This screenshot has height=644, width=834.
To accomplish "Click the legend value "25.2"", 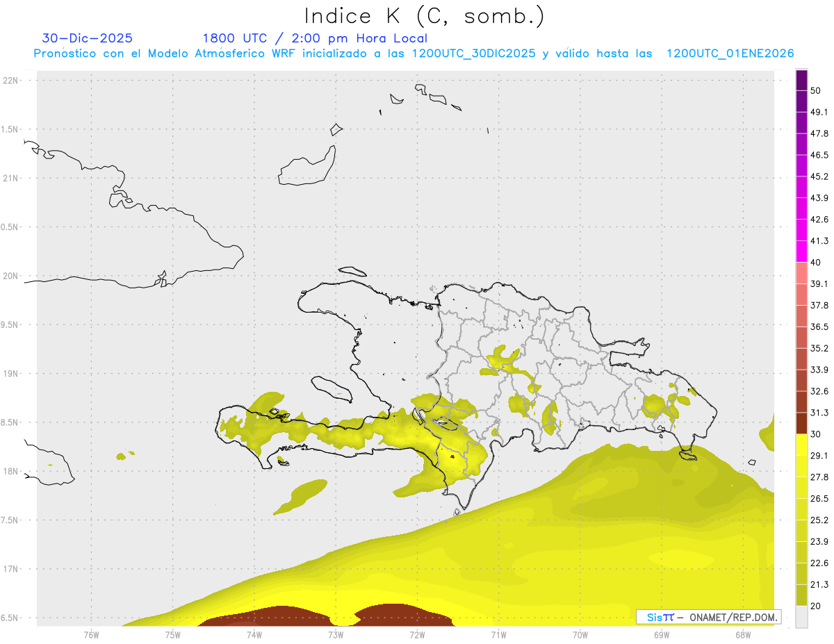I will click(819, 520).
